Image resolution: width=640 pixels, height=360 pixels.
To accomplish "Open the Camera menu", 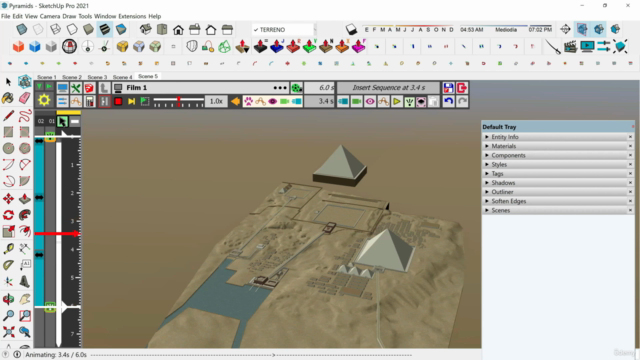I will (x=50, y=16).
